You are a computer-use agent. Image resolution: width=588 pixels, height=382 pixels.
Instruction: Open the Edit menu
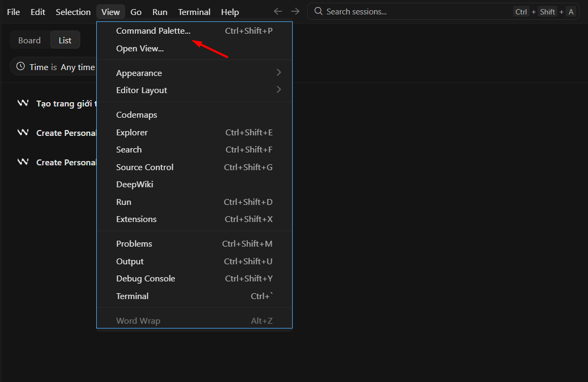(38, 12)
